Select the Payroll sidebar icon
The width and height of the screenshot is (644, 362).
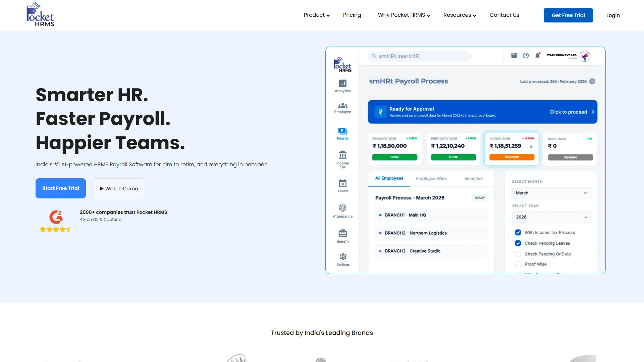pyautogui.click(x=342, y=131)
